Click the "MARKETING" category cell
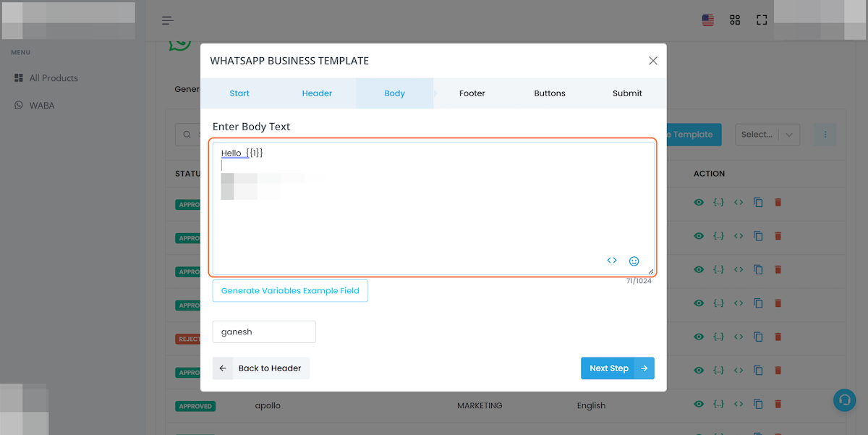Image resolution: width=868 pixels, height=435 pixels. pos(480,405)
